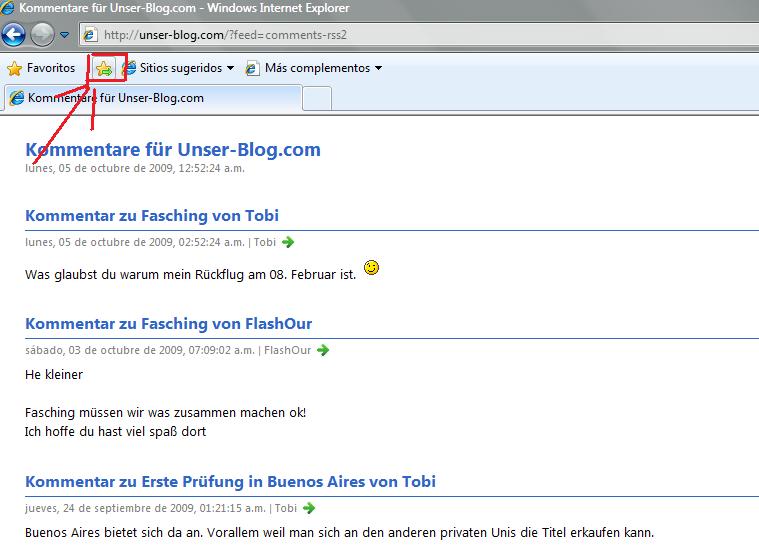Image resolution: width=759 pixels, height=560 pixels.
Task: Click the Forward navigation arrow button
Action: pos(42,36)
